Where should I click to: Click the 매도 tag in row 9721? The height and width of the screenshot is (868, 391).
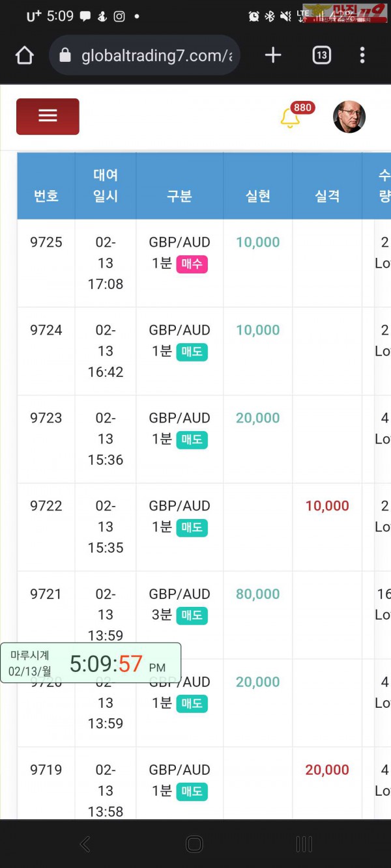pos(192,616)
